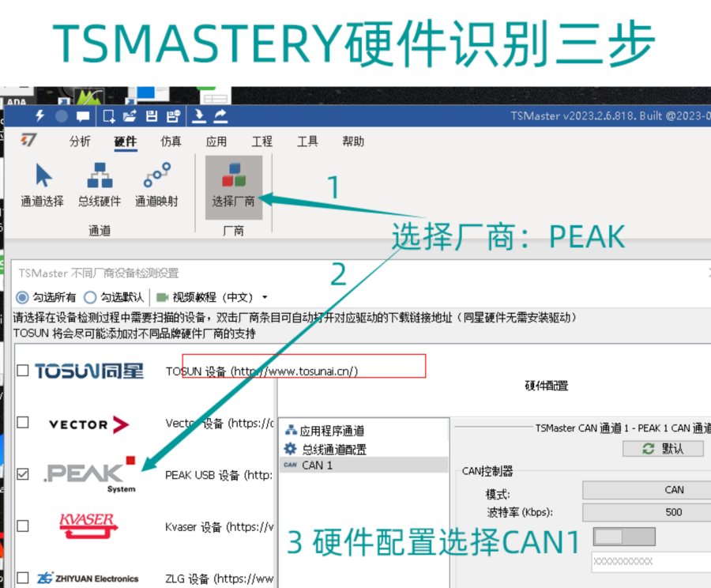711x588 pixels.
Task: Uncheck the PEAK System vendor checkbox
Action: click(23, 474)
